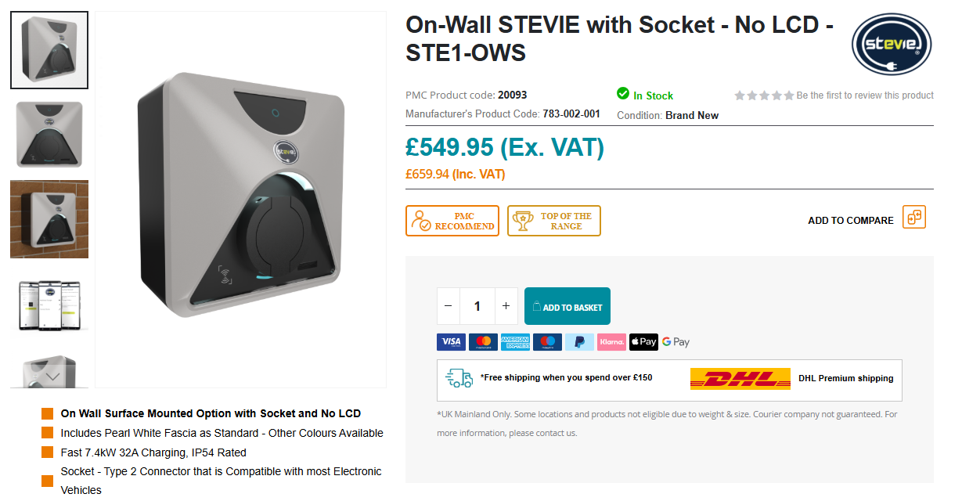
Task: Select the brick wall installation thumbnail
Action: tap(49, 219)
